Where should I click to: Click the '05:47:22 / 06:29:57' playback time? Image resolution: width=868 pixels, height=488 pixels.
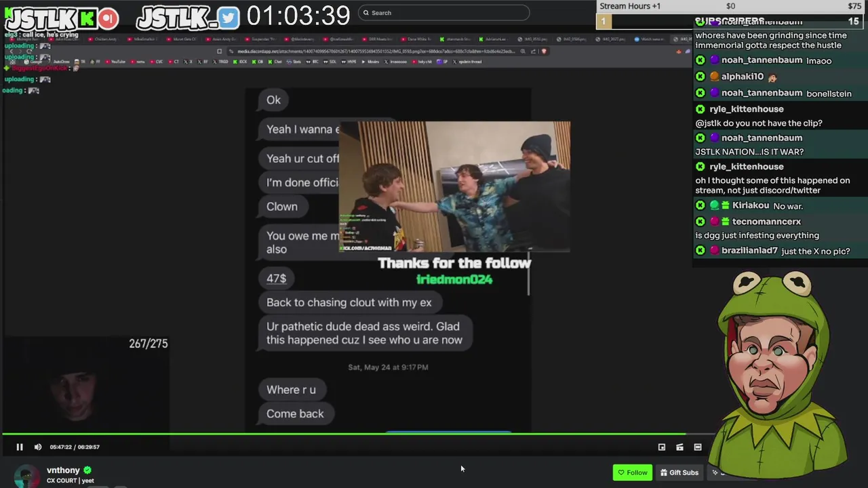(75, 447)
